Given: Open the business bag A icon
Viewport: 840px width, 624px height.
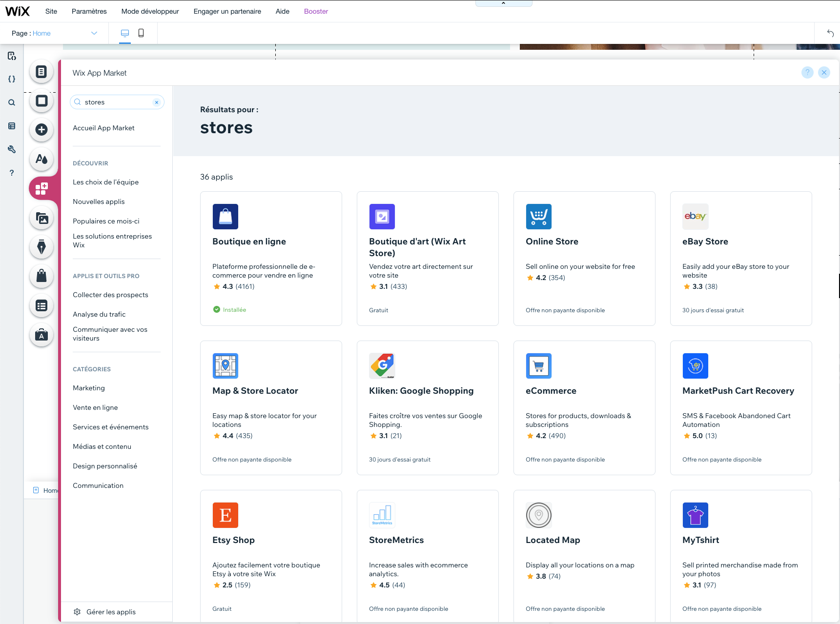Looking at the screenshot, I should click(41, 335).
